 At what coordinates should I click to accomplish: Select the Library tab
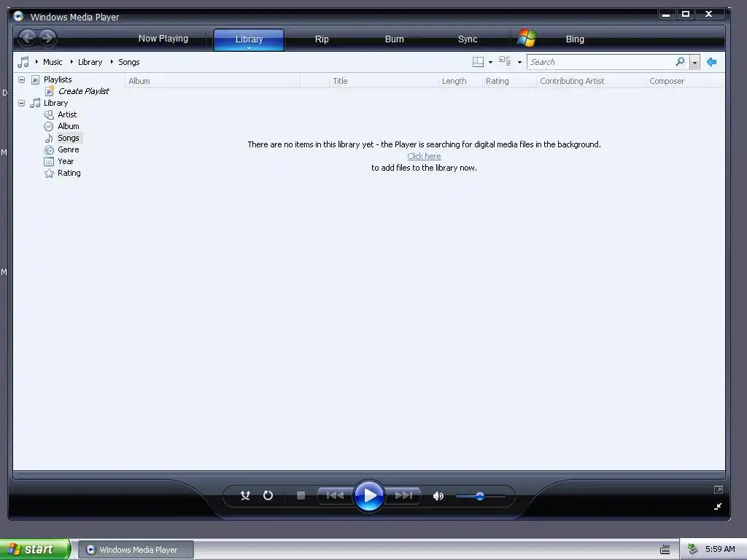(x=249, y=39)
